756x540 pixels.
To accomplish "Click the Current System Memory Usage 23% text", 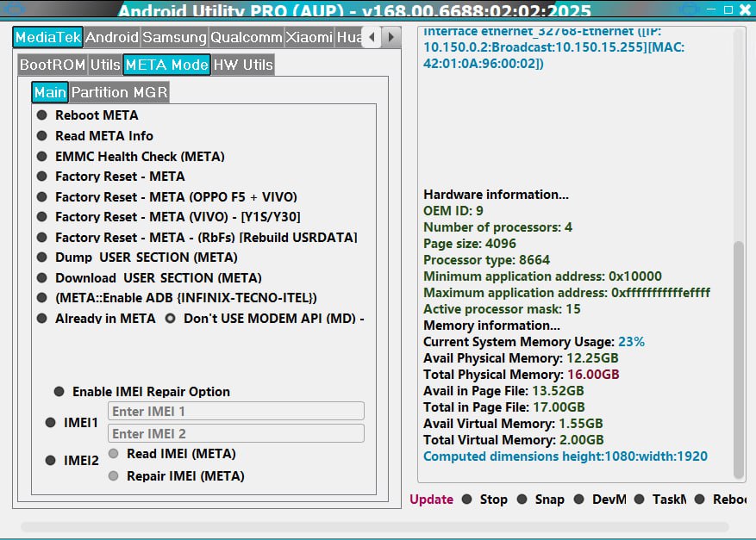I will (534, 342).
